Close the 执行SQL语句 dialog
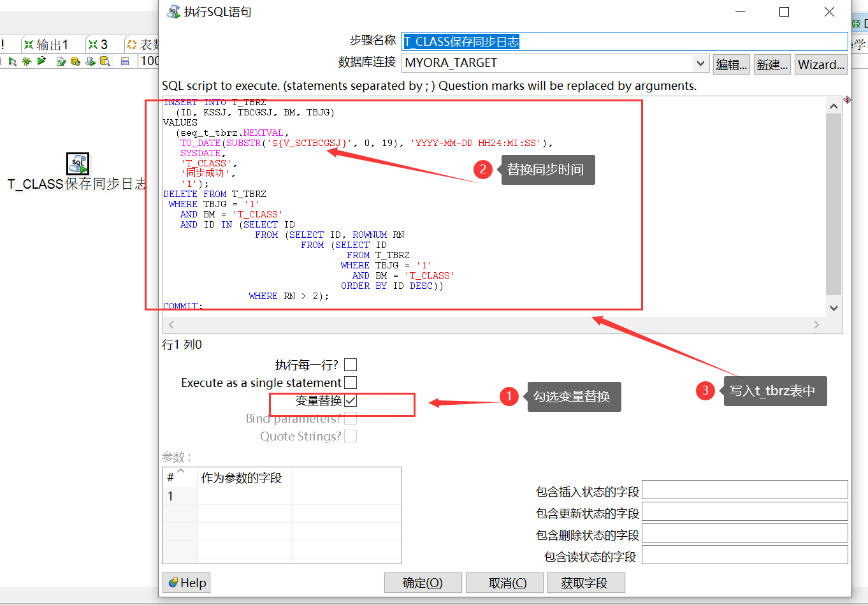868x605 pixels. point(829,11)
